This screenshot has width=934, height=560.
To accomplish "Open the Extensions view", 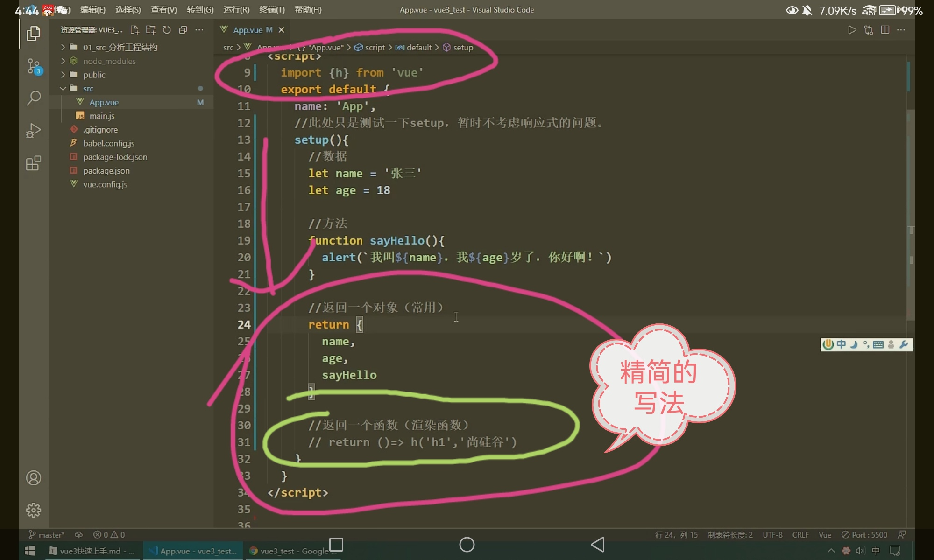I will 33,163.
